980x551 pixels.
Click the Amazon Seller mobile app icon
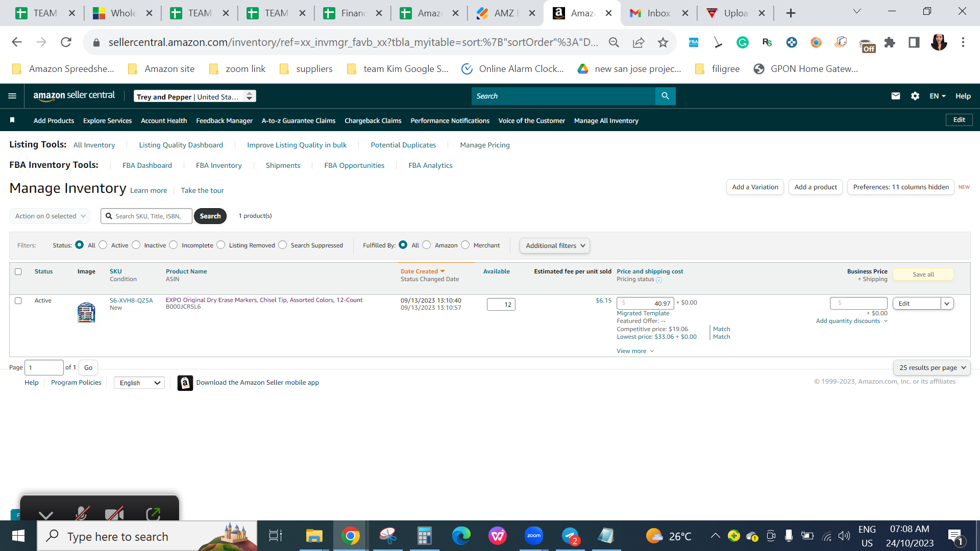[x=185, y=383]
